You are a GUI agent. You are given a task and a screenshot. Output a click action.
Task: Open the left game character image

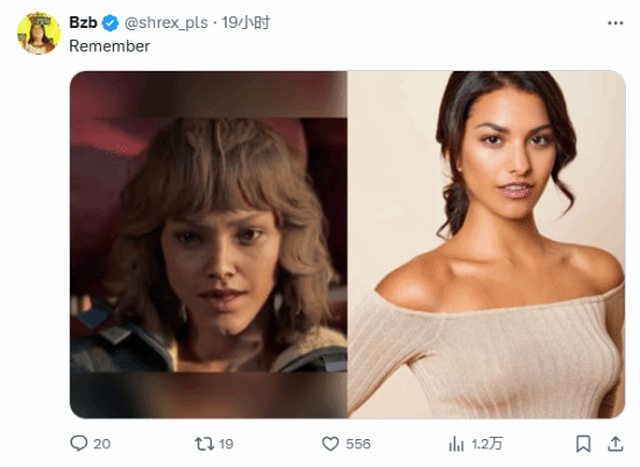click(x=208, y=244)
